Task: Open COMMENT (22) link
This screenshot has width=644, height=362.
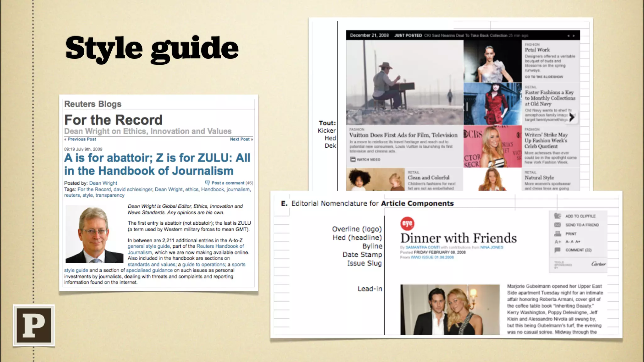Action: coord(578,250)
